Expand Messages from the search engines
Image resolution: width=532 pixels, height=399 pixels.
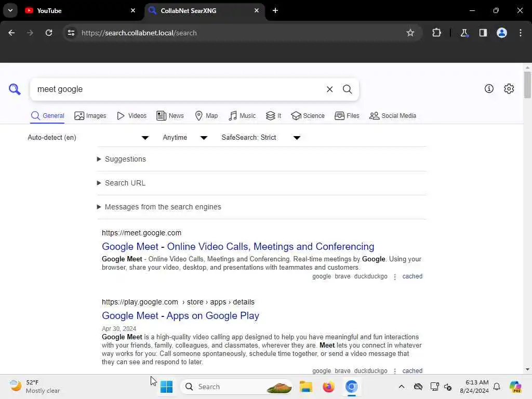(159, 207)
